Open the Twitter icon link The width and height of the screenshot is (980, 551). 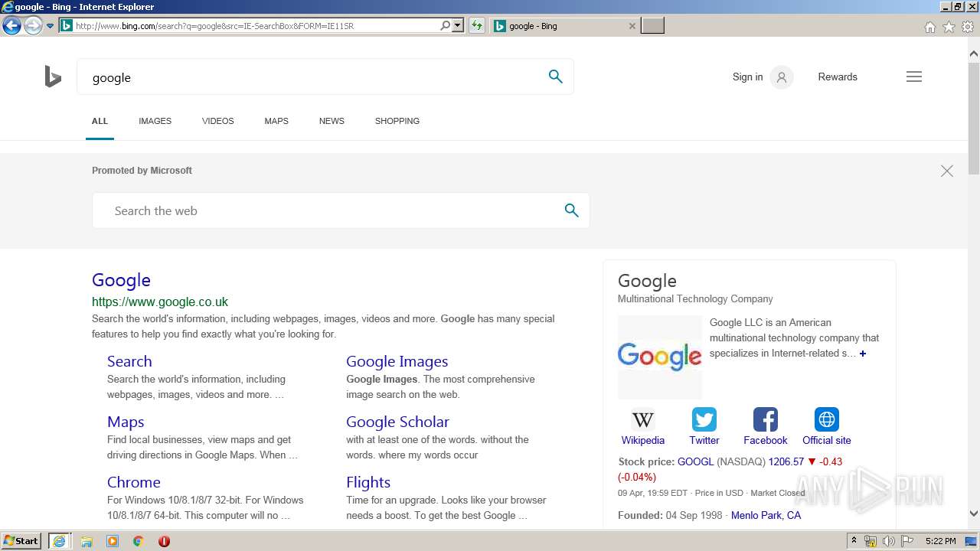click(704, 419)
